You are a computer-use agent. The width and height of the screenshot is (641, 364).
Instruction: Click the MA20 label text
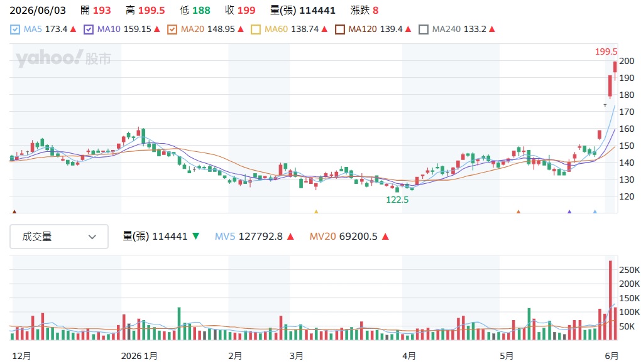192,29
